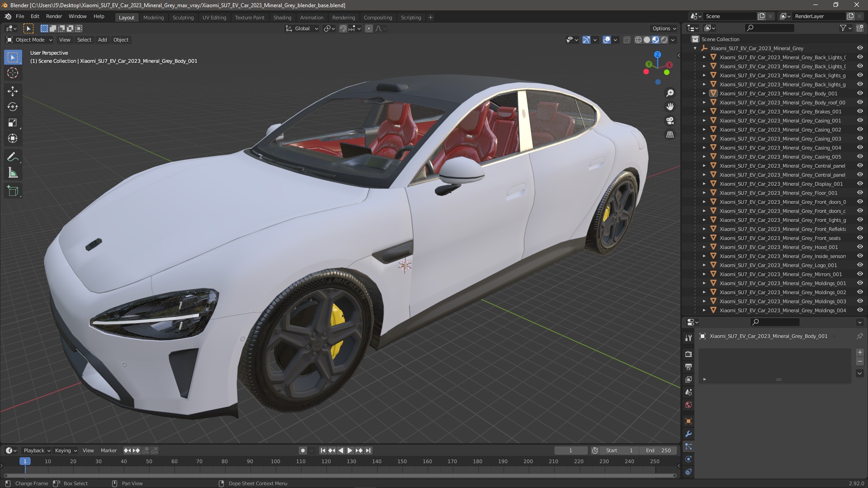The image size is (868, 488).
Task: Hide Logo_001 object via eye icon
Action: 860,265
